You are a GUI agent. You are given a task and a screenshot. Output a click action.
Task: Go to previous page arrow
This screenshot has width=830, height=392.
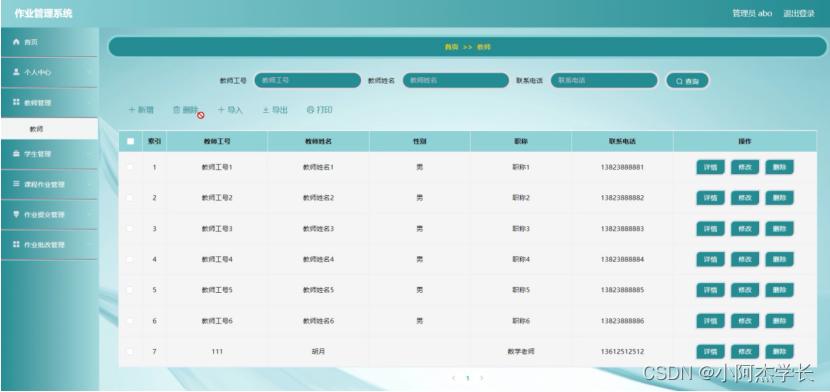tap(454, 378)
